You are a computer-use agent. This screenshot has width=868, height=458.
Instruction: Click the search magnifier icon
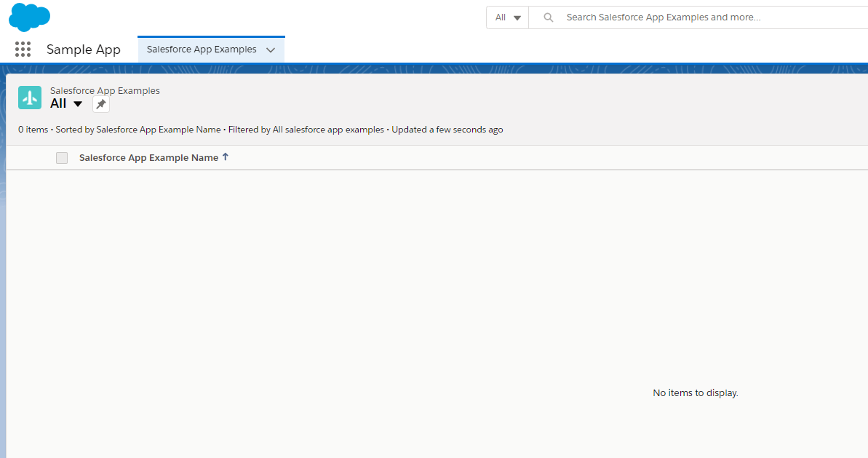coord(548,17)
